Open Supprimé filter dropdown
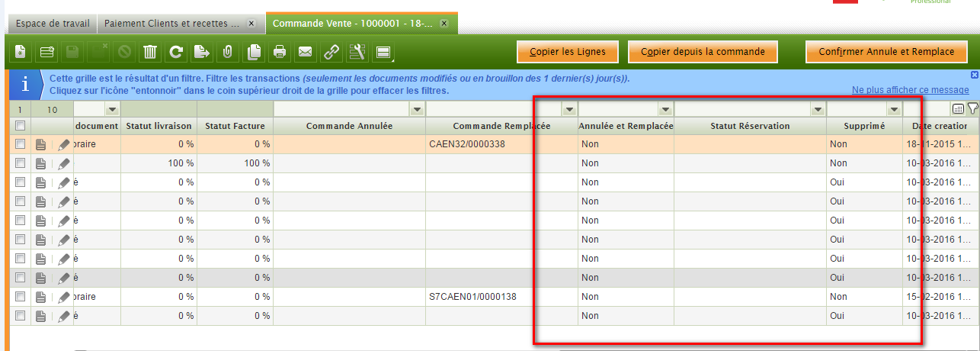980x351 pixels. click(x=894, y=110)
